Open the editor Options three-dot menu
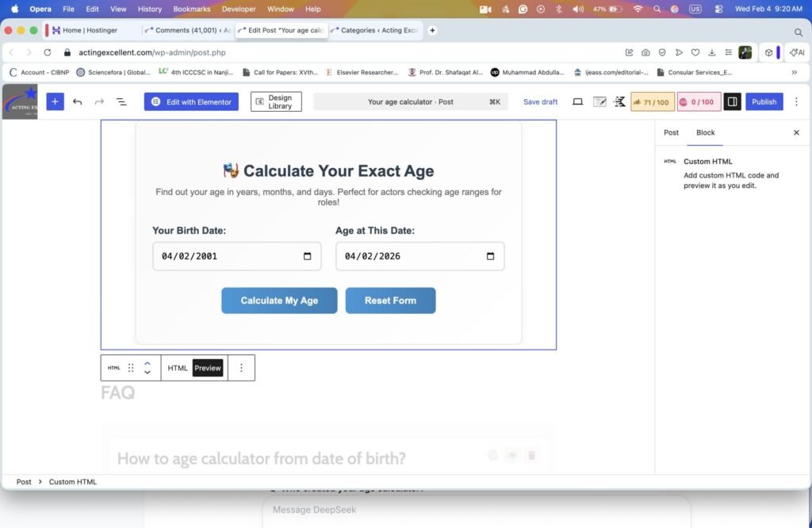 point(796,101)
